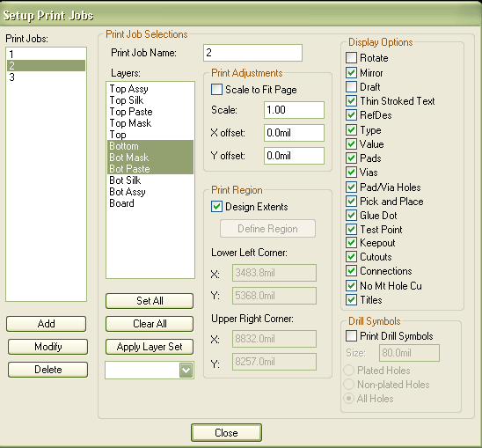Click the X offset input field
This screenshot has height=448, width=482.
[x=294, y=133]
